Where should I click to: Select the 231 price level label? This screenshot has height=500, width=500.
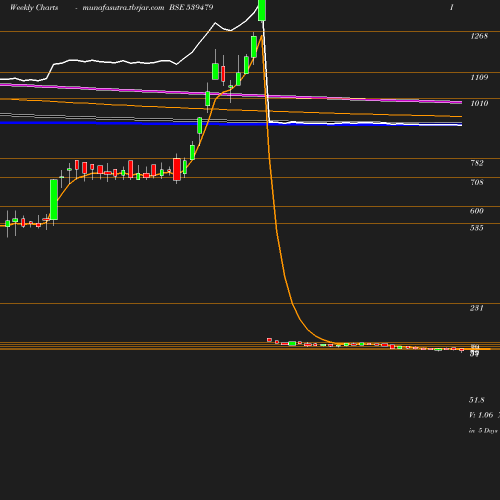pos(477,308)
